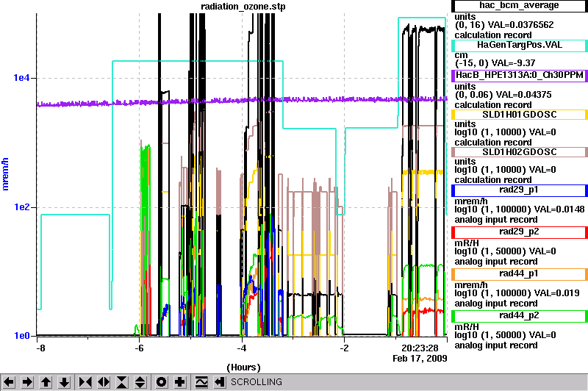Image resolution: width=588 pixels, height=391 pixels.
Task: Select the HacB_HPE1313A:0_Ch30PPM purple legend box
Action: click(x=520, y=76)
